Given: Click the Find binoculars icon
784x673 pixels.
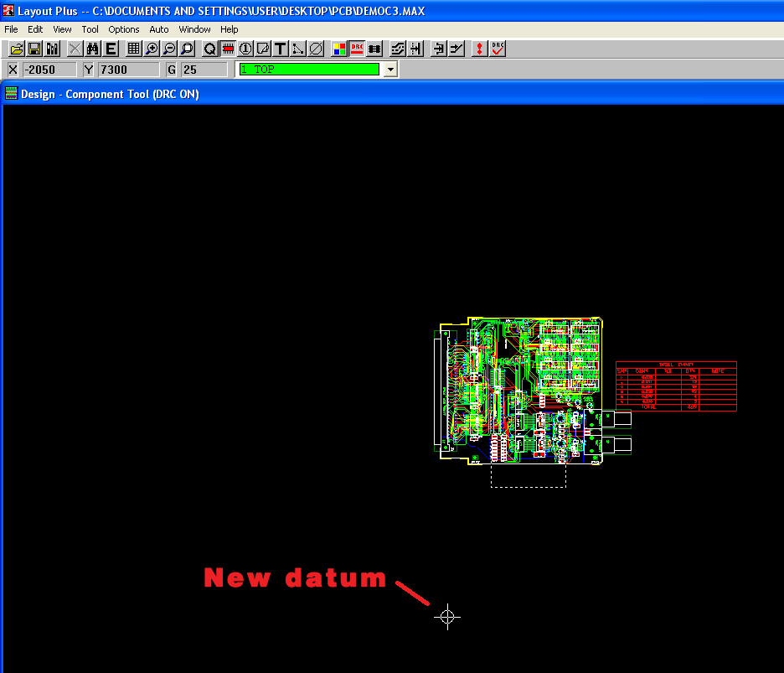Looking at the screenshot, I should coord(92,49).
